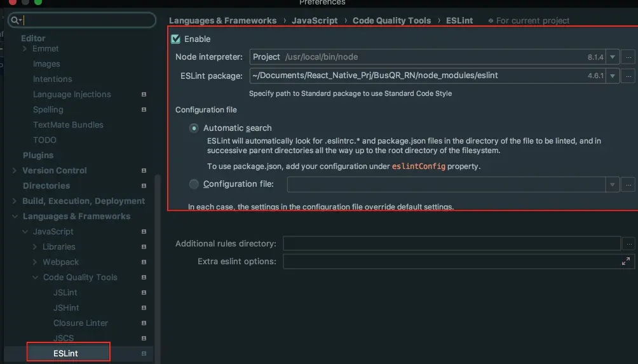638x364 pixels.
Task: Select Language Injections settings page
Action: click(x=72, y=95)
